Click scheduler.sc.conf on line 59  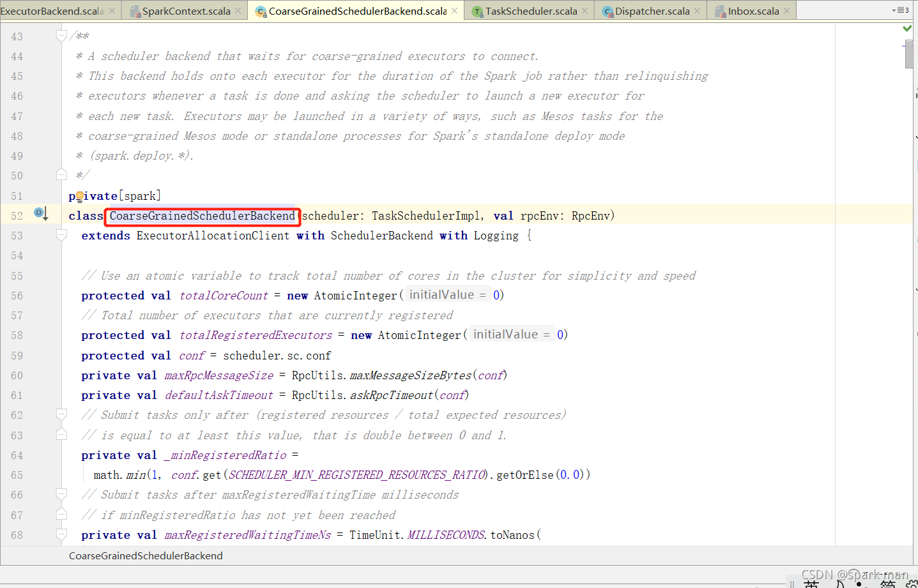click(x=277, y=356)
